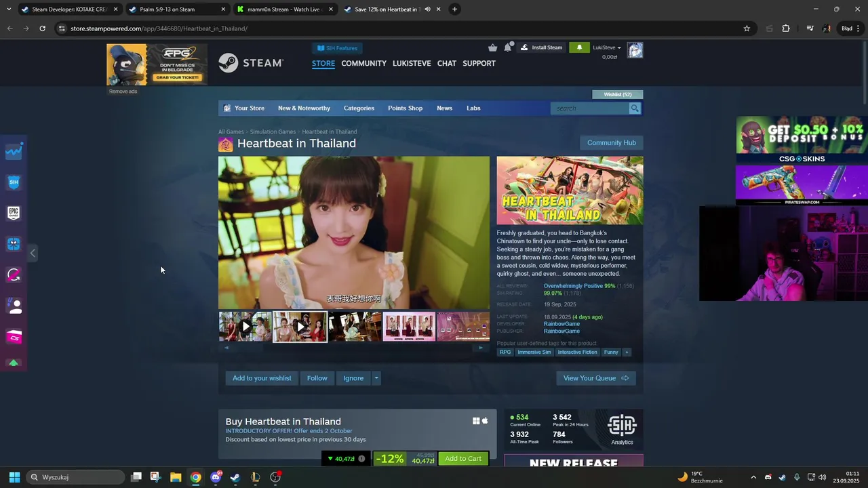Open the CHAT header link
The height and width of the screenshot is (488, 868).
tap(446, 64)
